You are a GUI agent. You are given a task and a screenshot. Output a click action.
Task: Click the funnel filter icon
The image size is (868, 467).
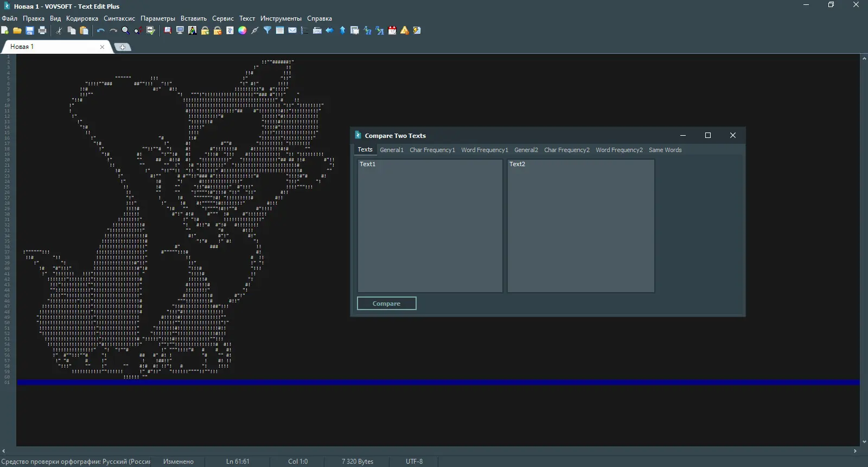click(x=267, y=30)
